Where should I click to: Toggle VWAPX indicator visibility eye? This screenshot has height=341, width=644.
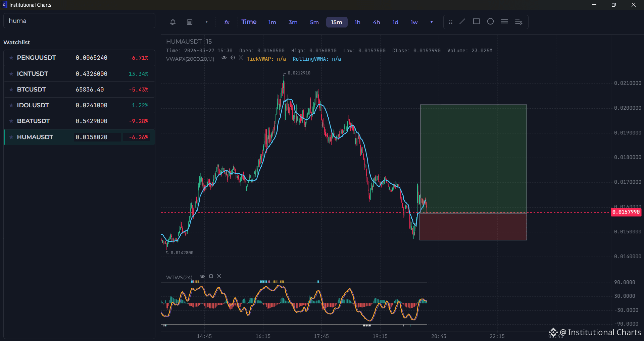[x=224, y=58]
